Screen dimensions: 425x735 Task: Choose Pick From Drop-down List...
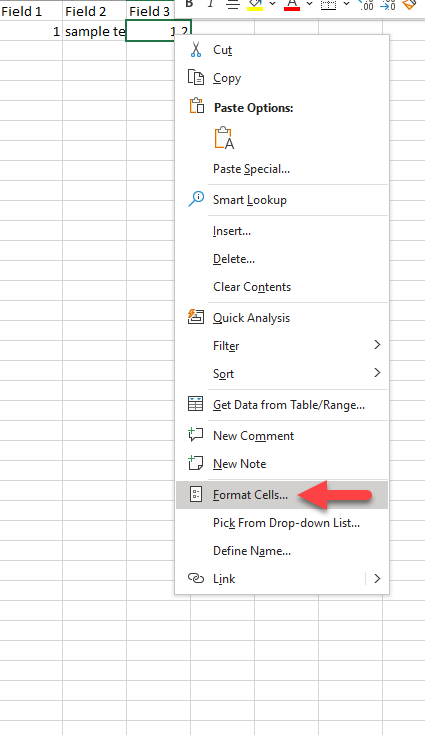[x=286, y=523]
